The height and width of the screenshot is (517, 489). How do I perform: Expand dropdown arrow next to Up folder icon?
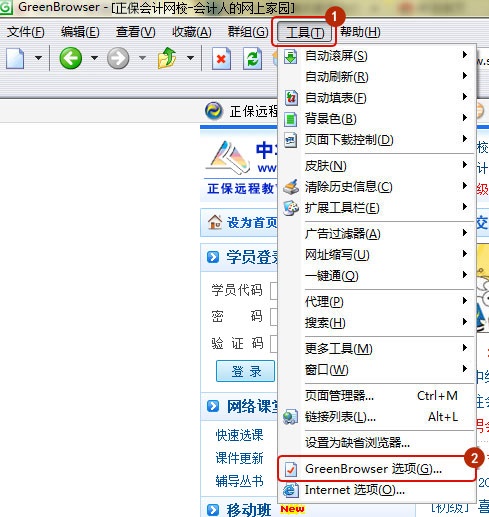190,58
